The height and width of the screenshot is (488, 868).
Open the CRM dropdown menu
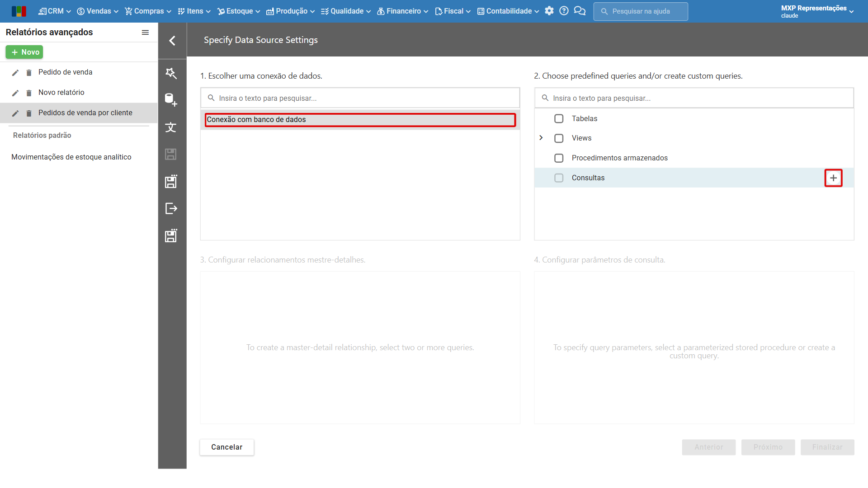[x=55, y=11]
